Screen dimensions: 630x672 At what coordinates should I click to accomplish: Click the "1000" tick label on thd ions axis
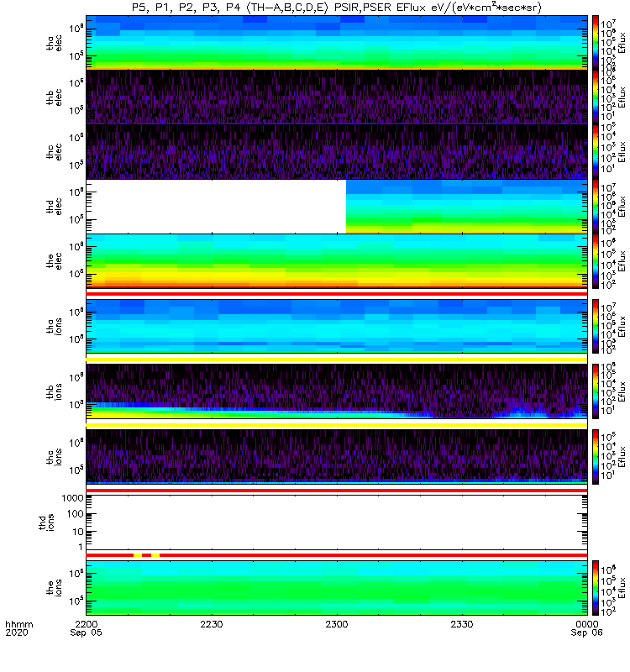pos(72,498)
